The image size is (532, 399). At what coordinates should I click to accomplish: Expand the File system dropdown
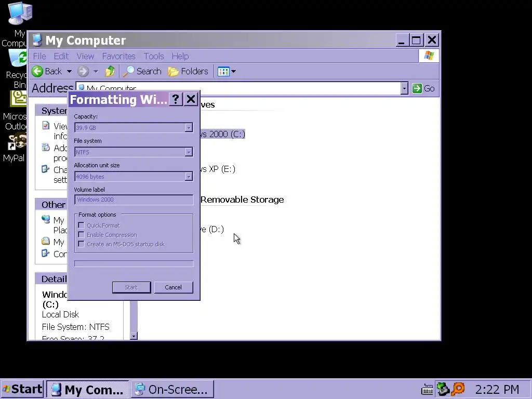pyautogui.click(x=189, y=152)
